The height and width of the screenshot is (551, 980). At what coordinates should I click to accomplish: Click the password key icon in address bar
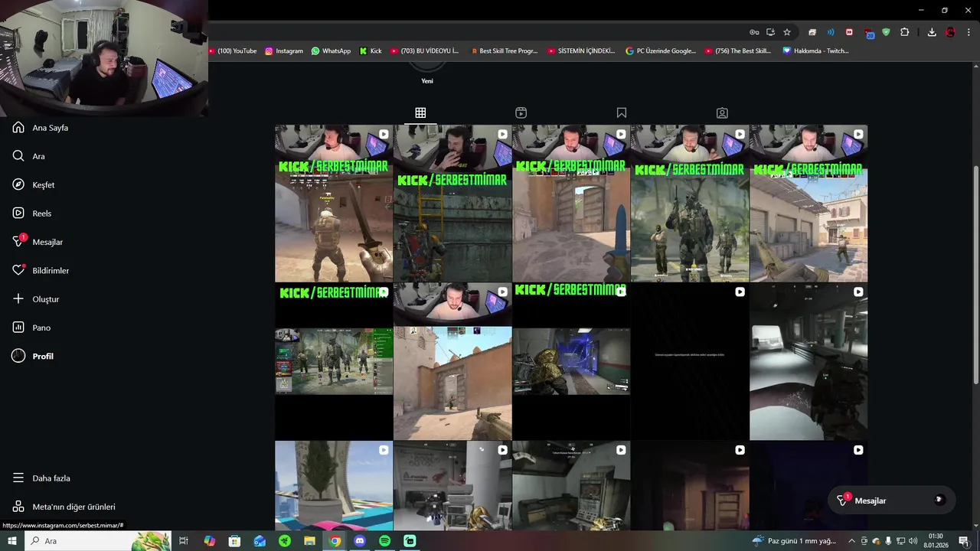point(754,32)
